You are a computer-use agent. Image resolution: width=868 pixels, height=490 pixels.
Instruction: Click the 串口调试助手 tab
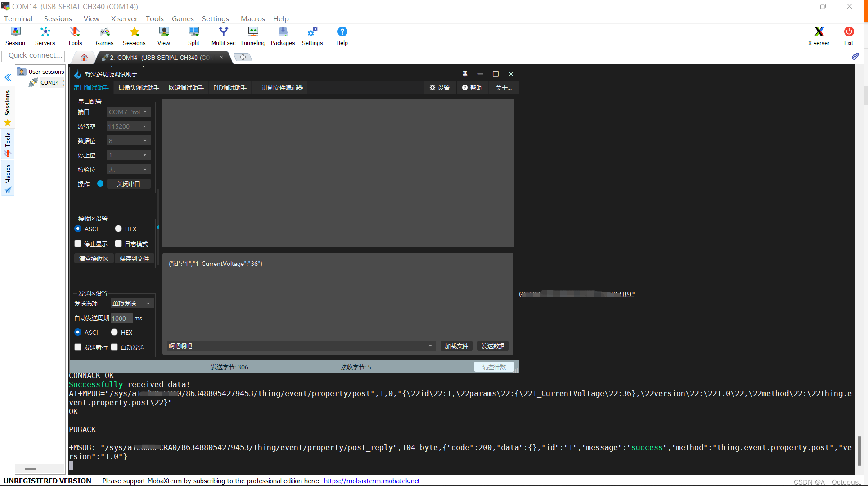point(90,88)
